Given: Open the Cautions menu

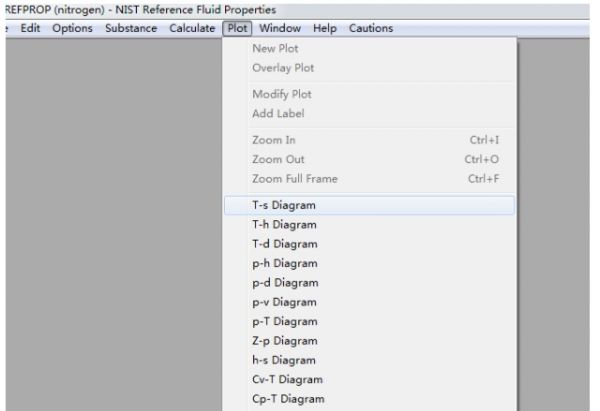Looking at the screenshot, I should pyautogui.click(x=370, y=28).
